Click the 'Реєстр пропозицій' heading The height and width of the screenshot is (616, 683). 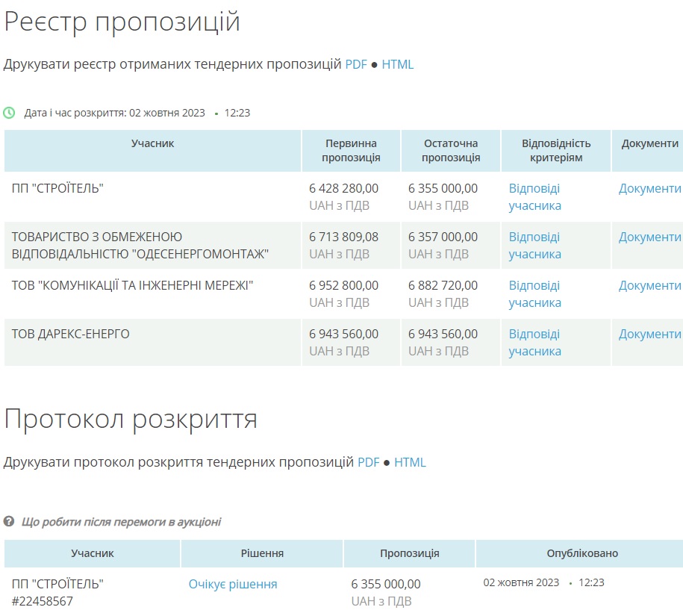122,22
